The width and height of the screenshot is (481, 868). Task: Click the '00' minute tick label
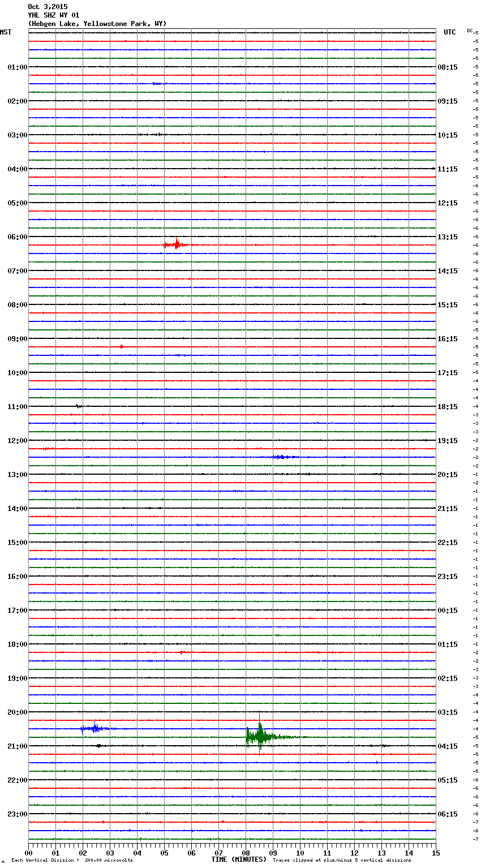click(x=28, y=853)
